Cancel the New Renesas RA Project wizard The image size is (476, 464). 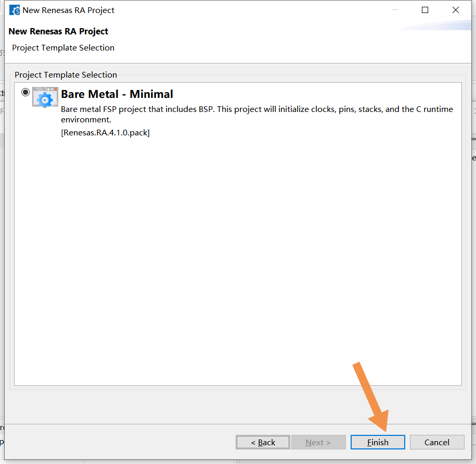[437, 442]
